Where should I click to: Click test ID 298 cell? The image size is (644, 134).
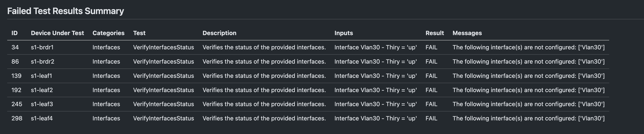point(17,118)
